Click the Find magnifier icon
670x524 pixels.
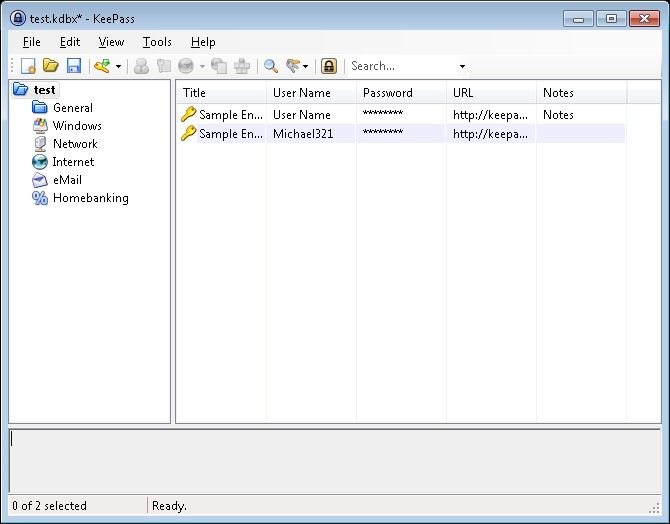(271, 66)
